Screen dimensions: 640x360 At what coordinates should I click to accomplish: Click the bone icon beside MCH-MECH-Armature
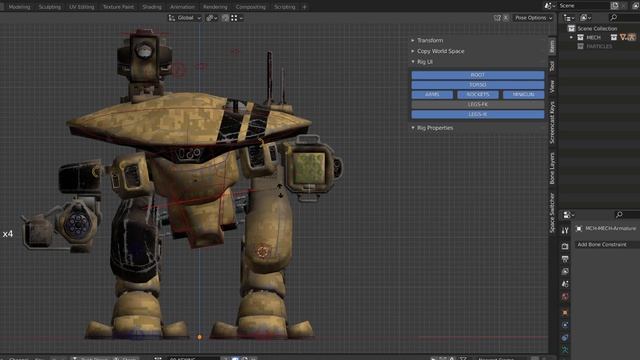click(579, 229)
